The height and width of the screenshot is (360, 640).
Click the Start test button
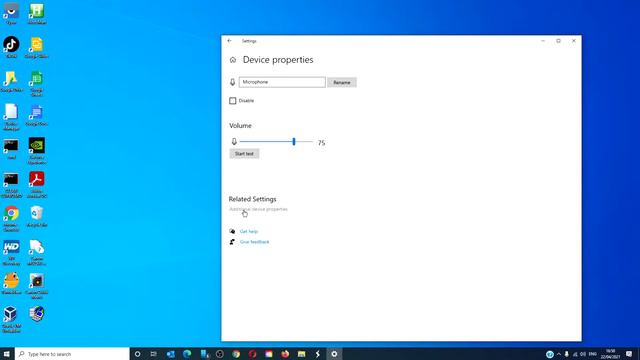[x=244, y=154]
